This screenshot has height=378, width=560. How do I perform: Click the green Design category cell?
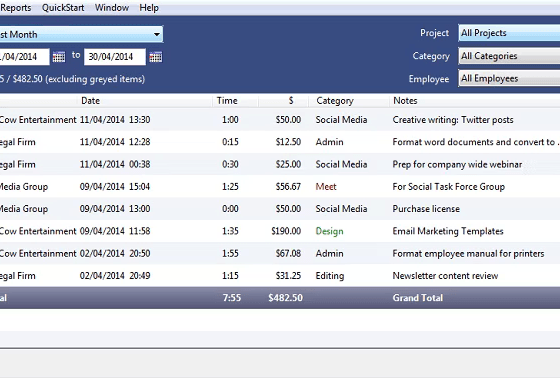pyautogui.click(x=330, y=231)
